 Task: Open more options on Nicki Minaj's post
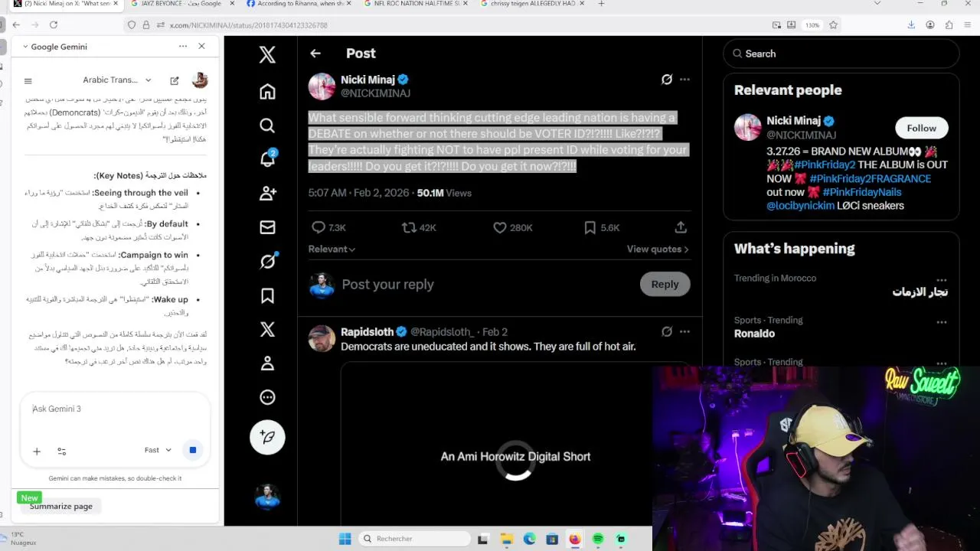(684, 80)
